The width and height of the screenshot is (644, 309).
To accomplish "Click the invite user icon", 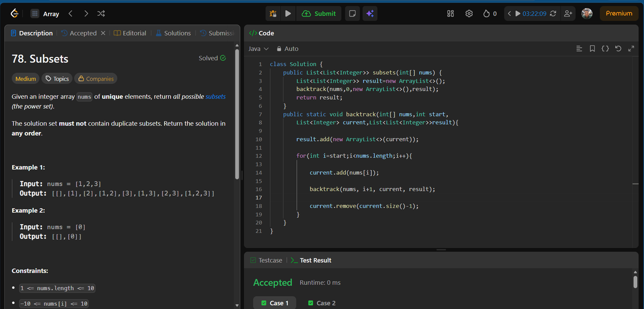I will coord(567,13).
